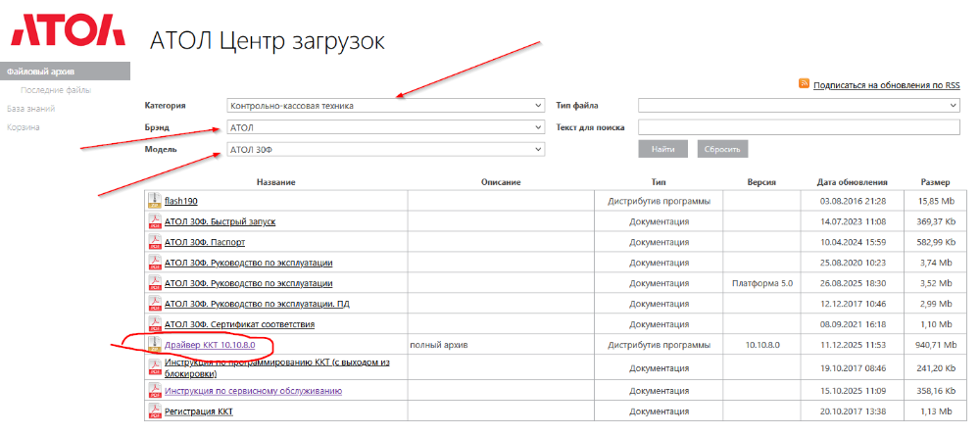Expand the Брэнд dropdown

point(384,127)
